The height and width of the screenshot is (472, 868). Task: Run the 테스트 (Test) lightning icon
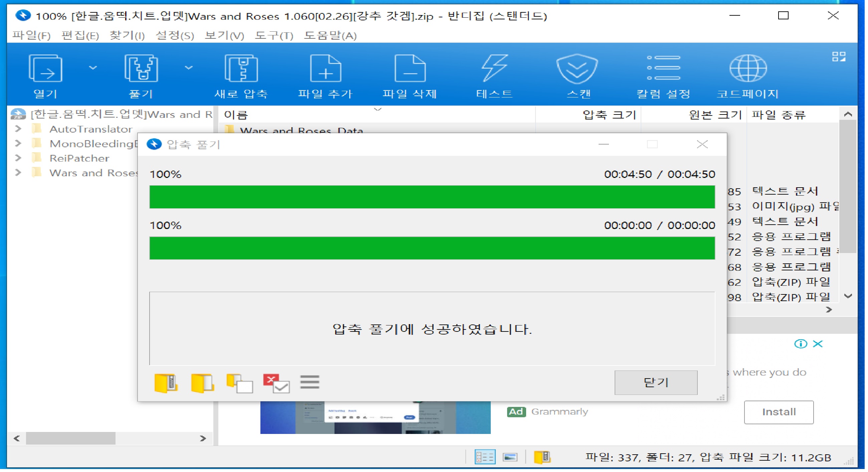[494, 69]
